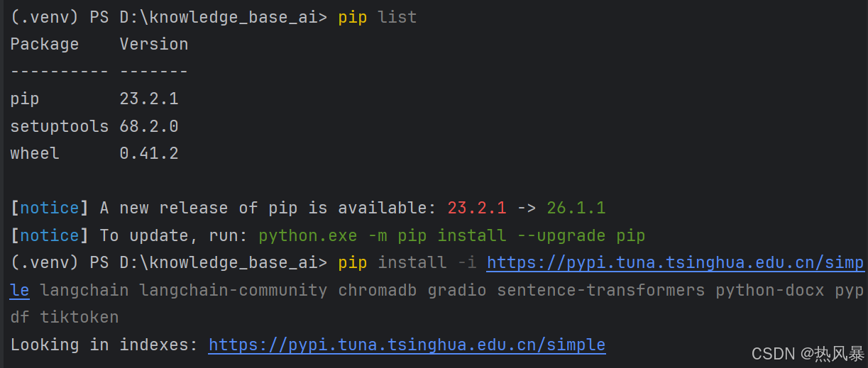Click the 'Package' column header

[x=45, y=45]
